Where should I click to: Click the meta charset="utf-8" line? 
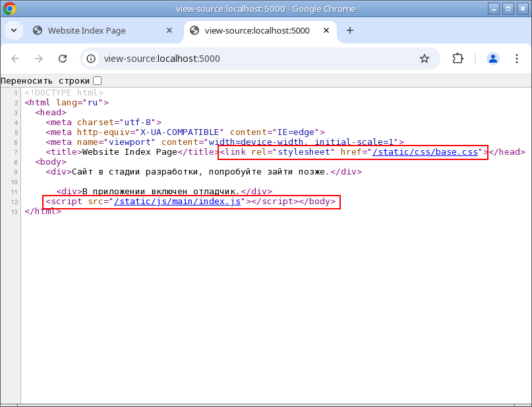pos(103,122)
